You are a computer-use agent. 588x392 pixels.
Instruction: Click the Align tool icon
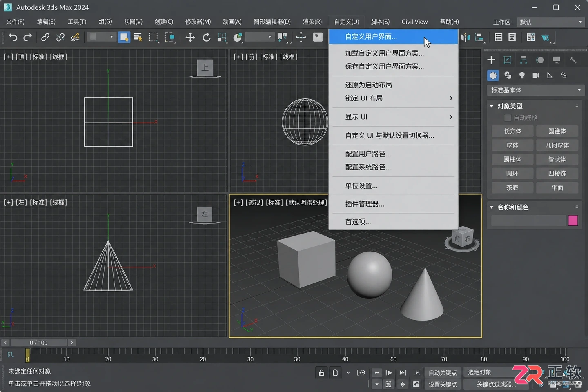[x=479, y=38]
